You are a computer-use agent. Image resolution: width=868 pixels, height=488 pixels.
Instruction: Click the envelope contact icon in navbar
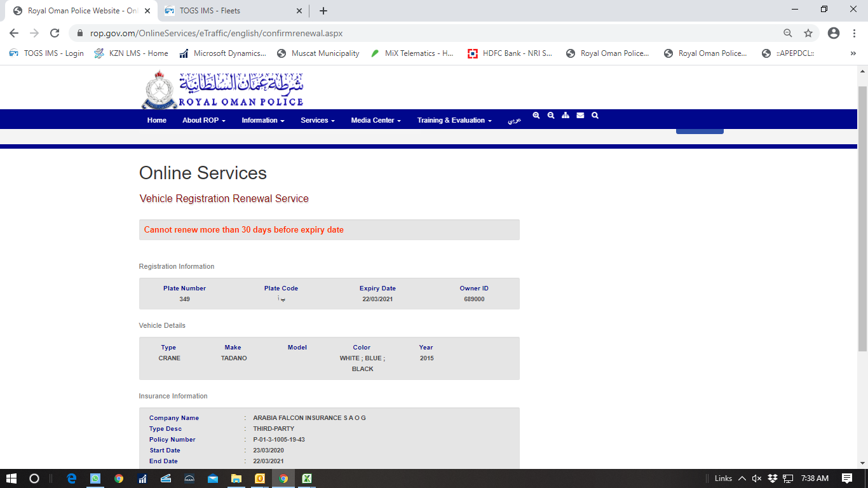point(580,116)
